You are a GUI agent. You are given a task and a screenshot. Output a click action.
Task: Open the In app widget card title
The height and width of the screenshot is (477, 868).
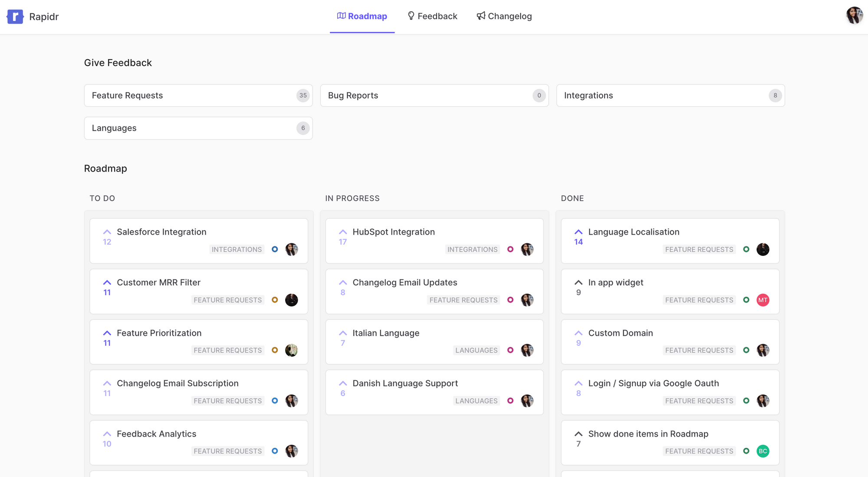[x=615, y=282]
